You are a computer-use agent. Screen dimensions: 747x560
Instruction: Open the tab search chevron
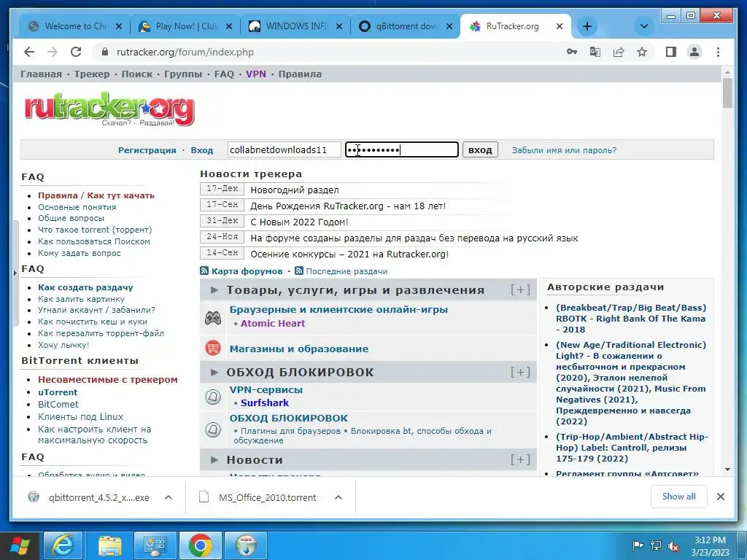click(643, 26)
